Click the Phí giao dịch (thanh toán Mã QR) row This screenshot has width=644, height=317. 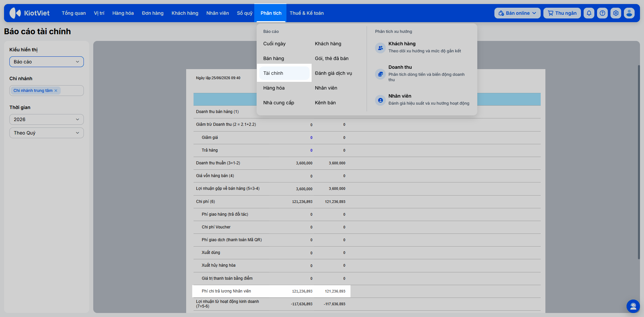tap(367, 240)
